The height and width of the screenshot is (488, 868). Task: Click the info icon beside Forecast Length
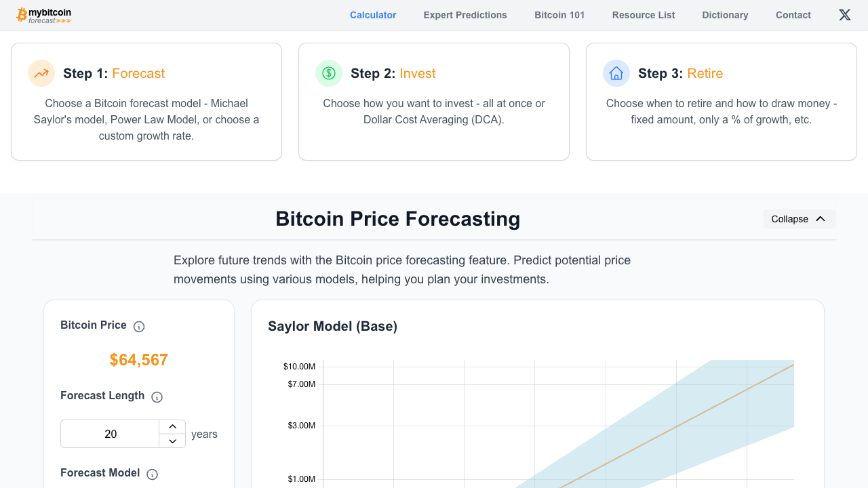coord(157,396)
